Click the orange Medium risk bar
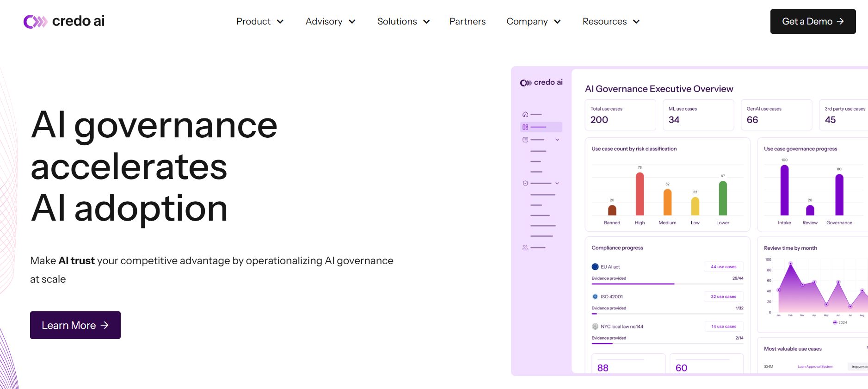 point(667,202)
